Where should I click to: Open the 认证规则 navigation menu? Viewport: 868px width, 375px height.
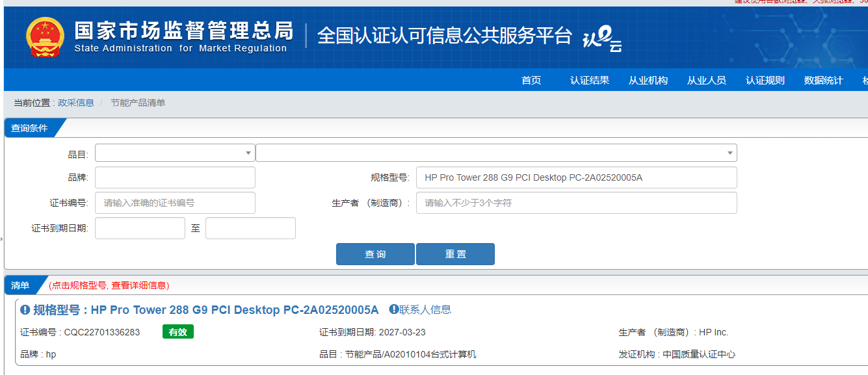pos(765,81)
